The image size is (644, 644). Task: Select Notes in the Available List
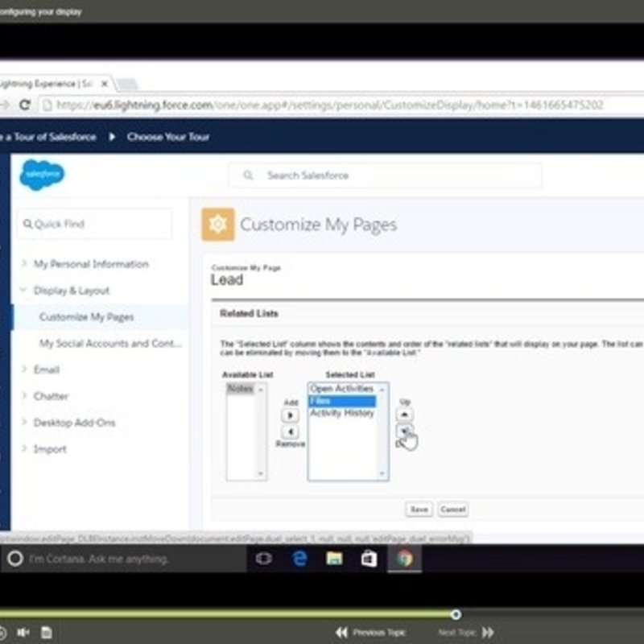pos(241,389)
